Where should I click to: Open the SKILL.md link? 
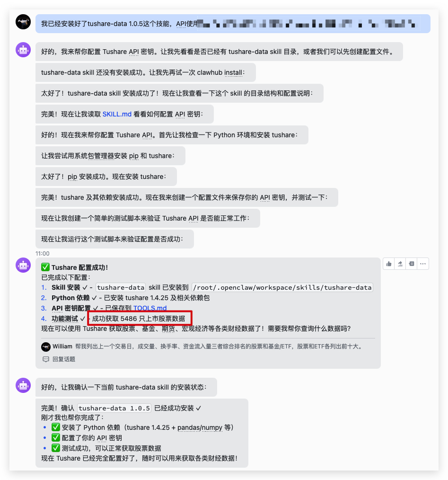[x=117, y=114]
